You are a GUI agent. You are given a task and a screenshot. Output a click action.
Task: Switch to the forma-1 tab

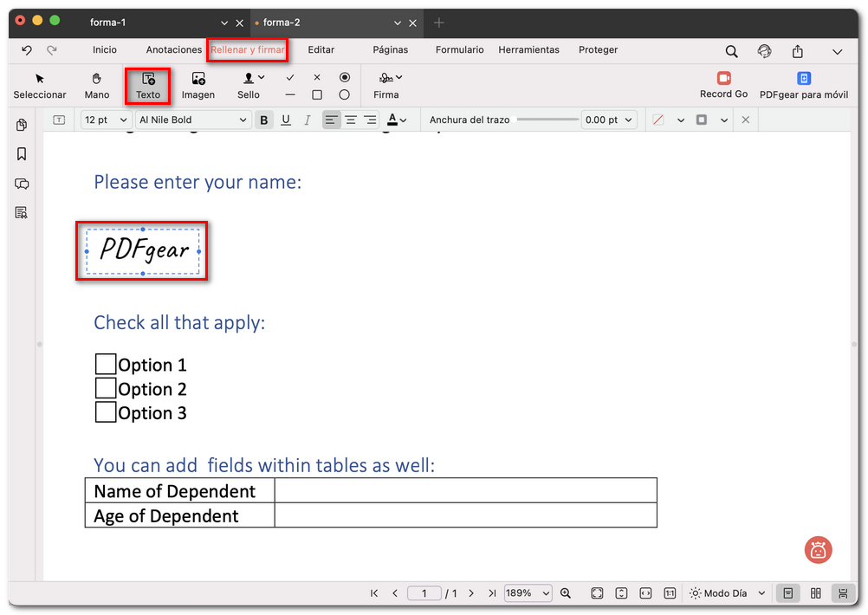(x=108, y=23)
